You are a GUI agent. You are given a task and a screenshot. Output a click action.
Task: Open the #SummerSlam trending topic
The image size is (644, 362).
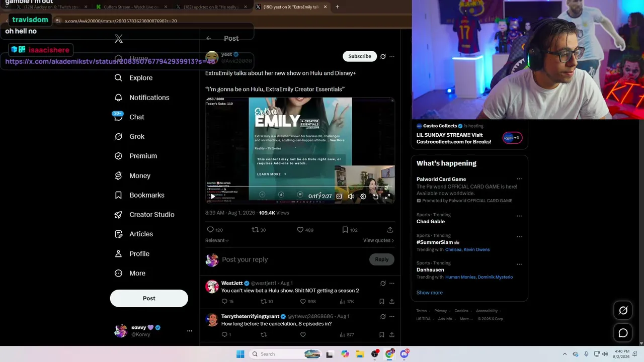tap(435, 242)
